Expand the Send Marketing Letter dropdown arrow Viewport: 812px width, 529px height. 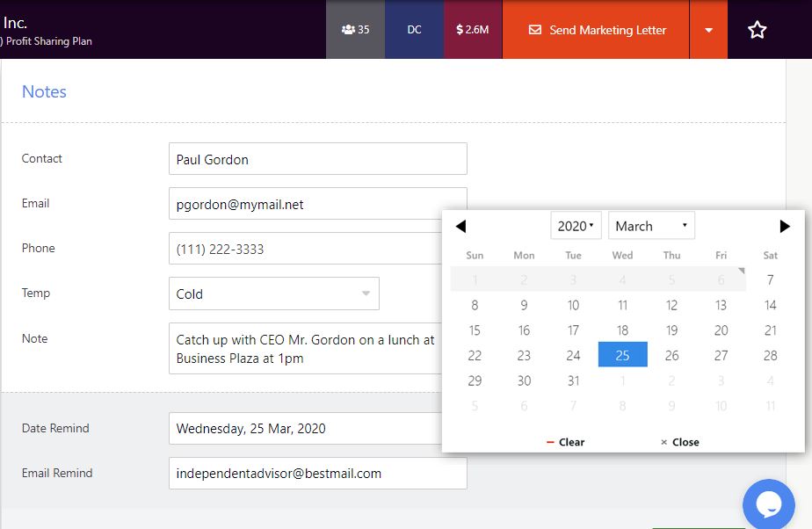click(708, 30)
